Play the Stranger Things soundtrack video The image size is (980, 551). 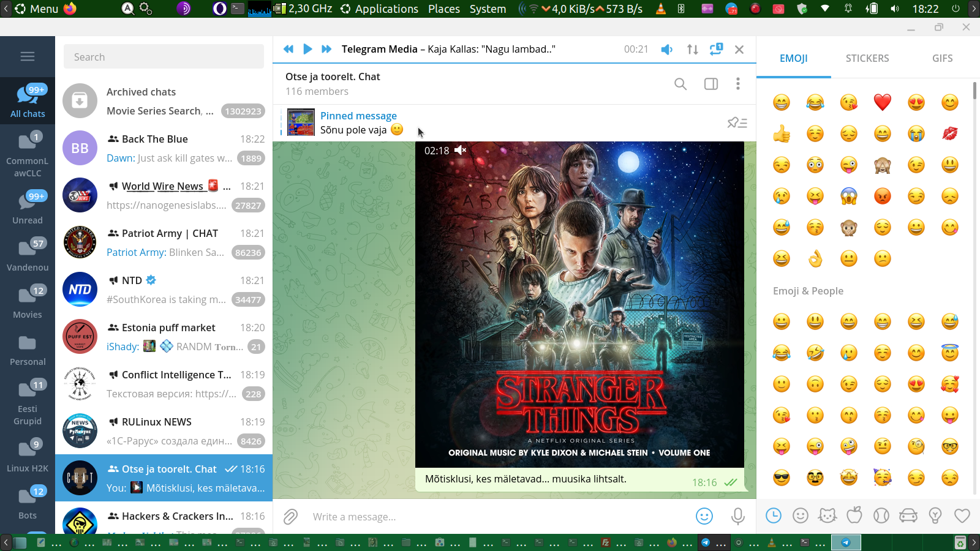click(x=579, y=304)
